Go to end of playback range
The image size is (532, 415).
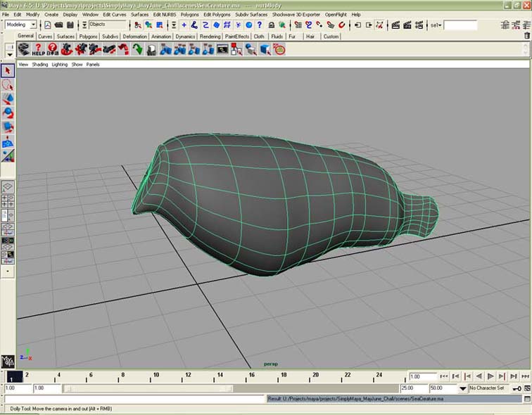coord(526,376)
